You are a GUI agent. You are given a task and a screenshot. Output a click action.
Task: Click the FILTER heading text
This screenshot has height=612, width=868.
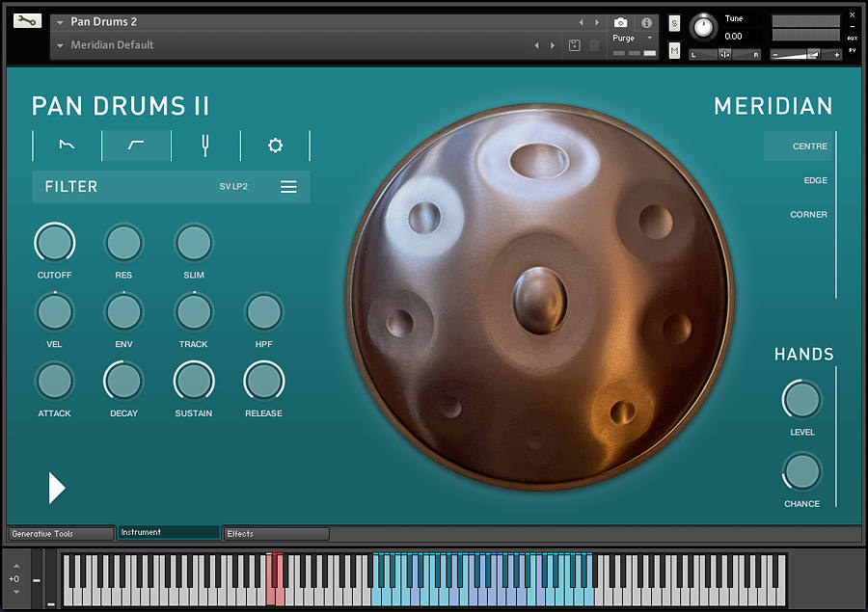coord(70,187)
